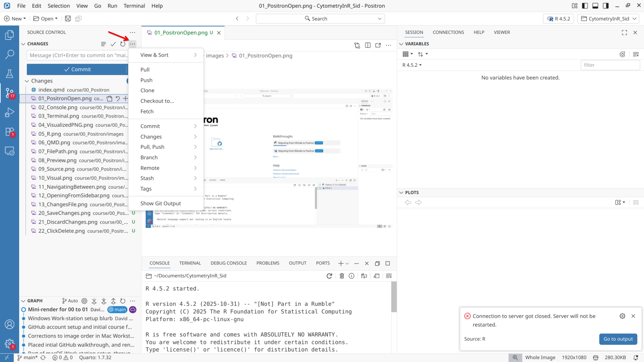644x362 pixels.
Task: Open the Explorer view in activity bar
Action: tap(9, 35)
